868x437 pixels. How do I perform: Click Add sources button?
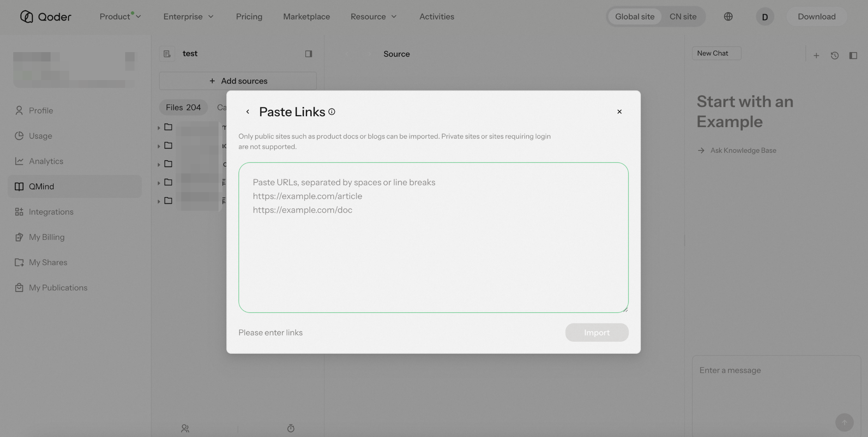pyautogui.click(x=238, y=81)
